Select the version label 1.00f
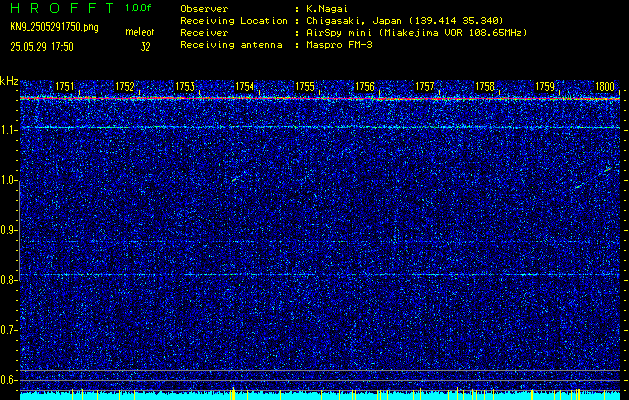Image resolution: width=629 pixels, height=400 pixels. pos(138,8)
